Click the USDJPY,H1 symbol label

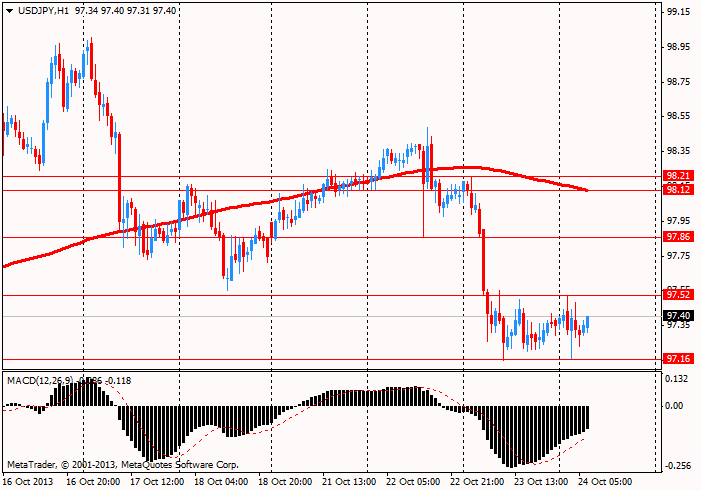(x=43, y=11)
